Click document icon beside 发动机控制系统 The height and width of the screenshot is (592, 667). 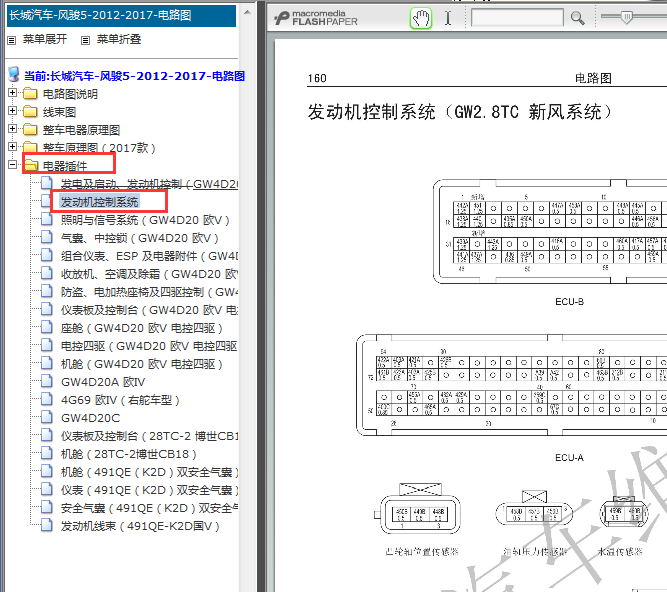tap(46, 201)
